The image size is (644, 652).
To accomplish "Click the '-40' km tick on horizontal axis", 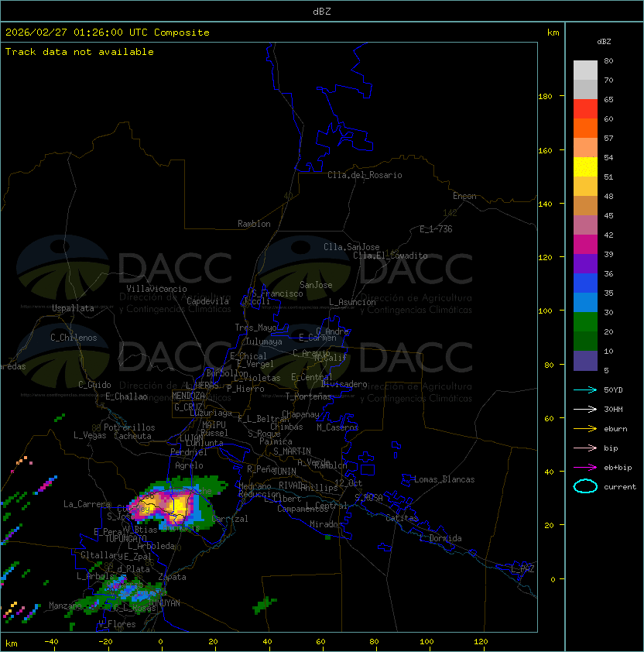I will (x=51, y=642).
